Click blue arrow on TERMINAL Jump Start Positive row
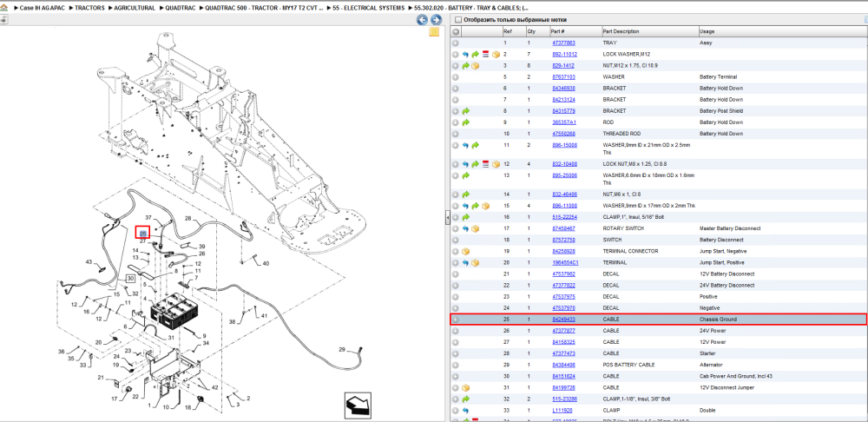This screenshot has height=422, width=868. (x=465, y=262)
